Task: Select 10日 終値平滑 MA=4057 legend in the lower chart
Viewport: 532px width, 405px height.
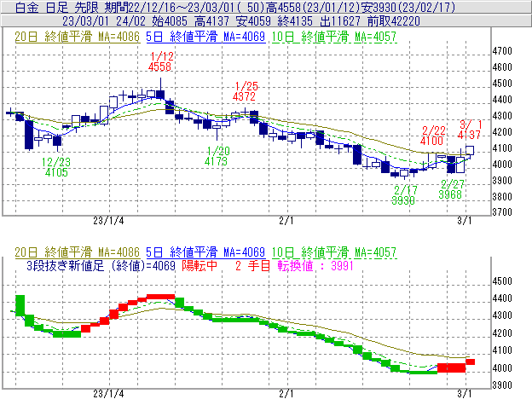Action: point(334,252)
